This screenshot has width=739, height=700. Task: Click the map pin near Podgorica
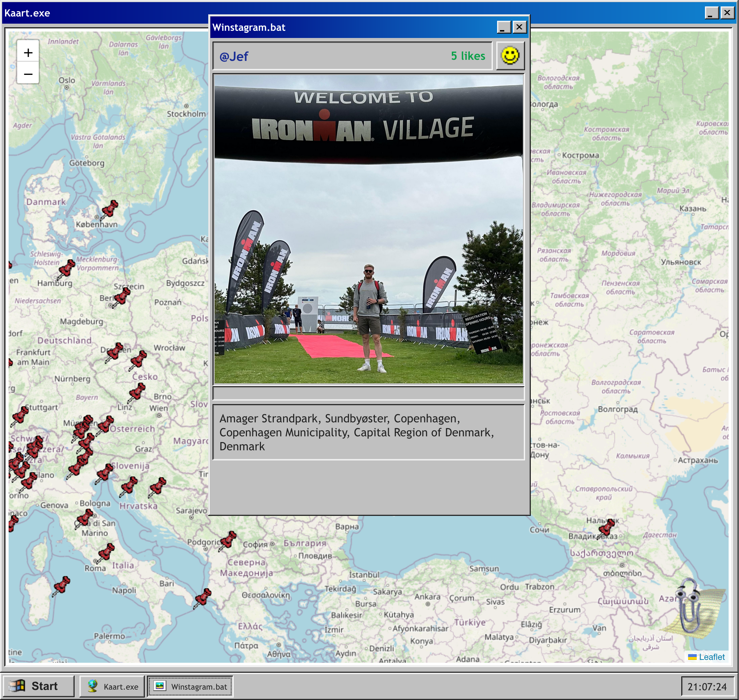pyautogui.click(x=228, y=540)
